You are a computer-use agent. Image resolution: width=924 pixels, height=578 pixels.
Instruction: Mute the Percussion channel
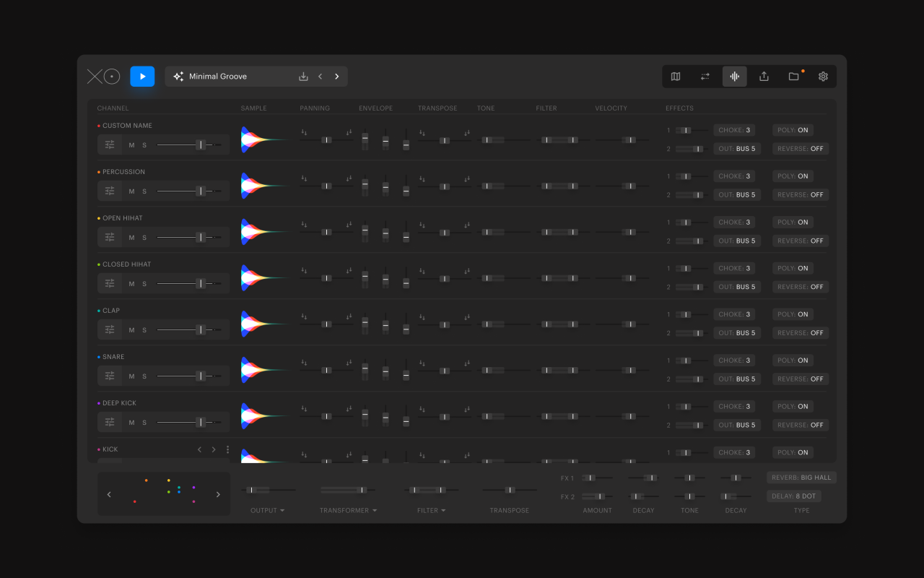(131, 191)
